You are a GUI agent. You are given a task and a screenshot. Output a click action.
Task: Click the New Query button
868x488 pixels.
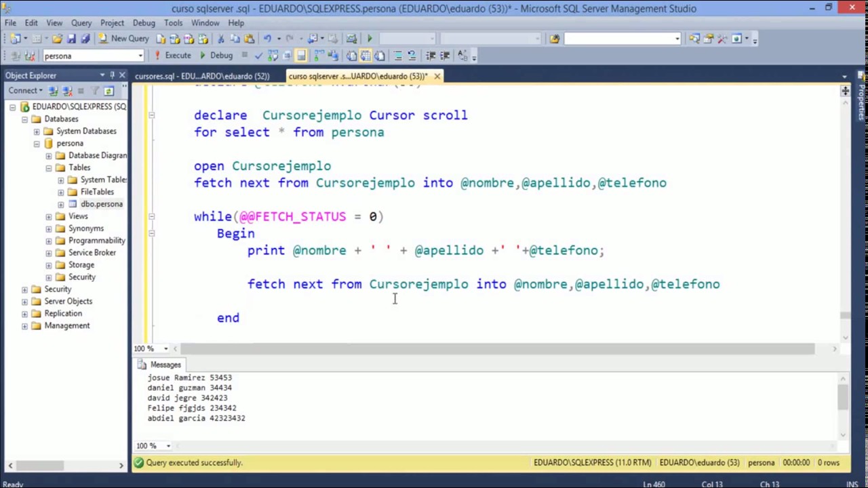[x=123, y=39]
